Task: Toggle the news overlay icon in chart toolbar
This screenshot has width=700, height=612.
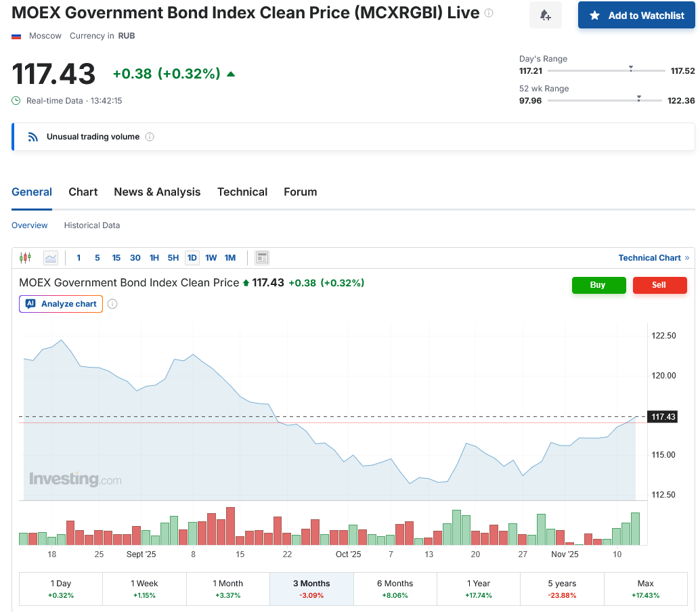Action: point(262,258)
